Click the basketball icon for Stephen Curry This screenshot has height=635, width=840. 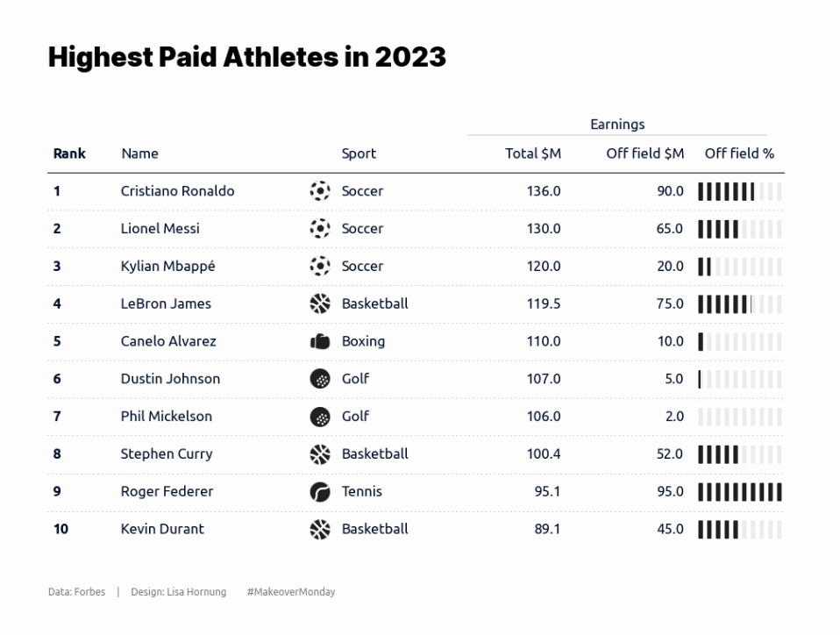[x=320, y=454]
